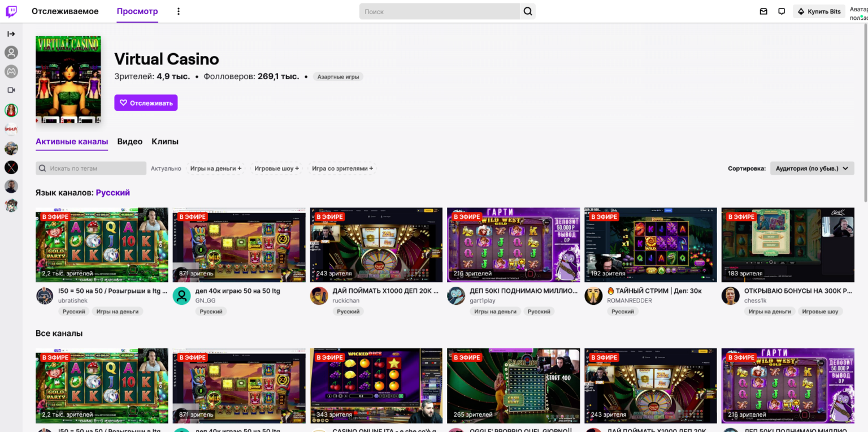
Task: Open ROMANREDDER stream thumbnail
Action: [650, 245]
